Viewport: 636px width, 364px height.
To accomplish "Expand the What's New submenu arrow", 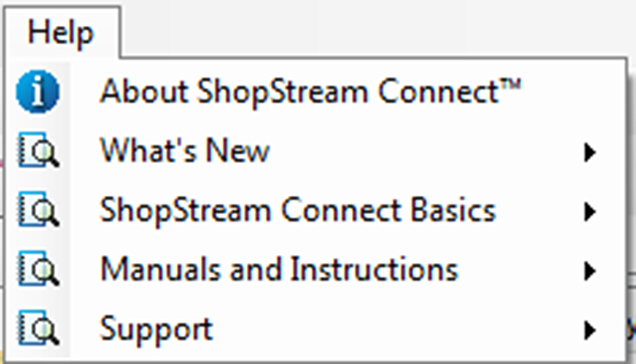I will pos(590,153).
